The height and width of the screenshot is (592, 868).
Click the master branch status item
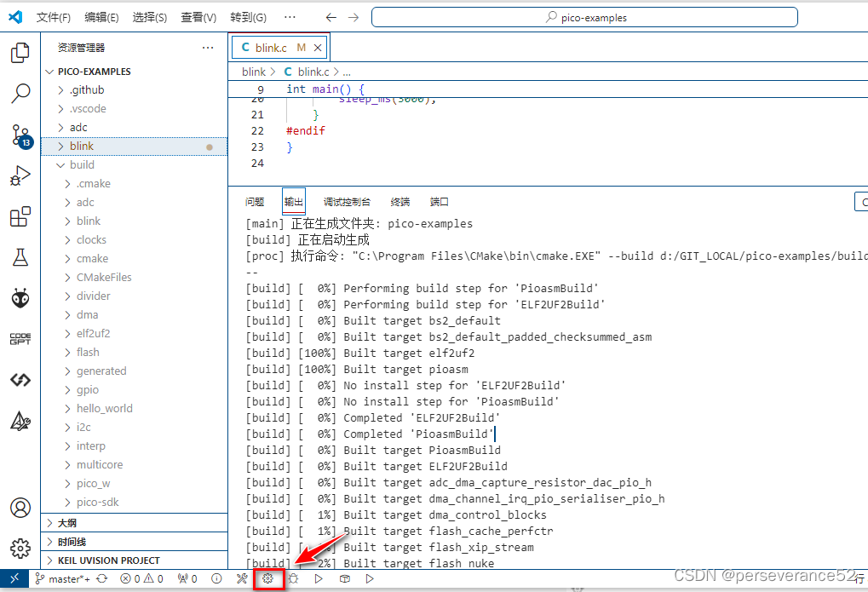click(62, 578)
